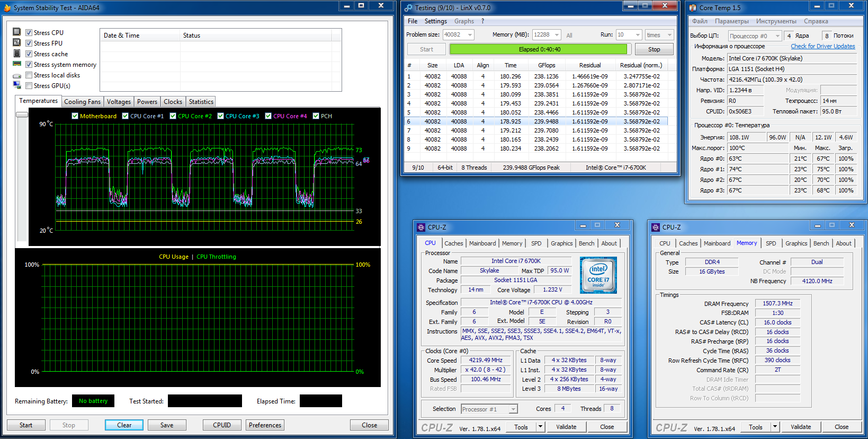The width and height of the screenshot is (868, 439).
Task: Click the icon beside Stress cache
Action: (17, 54)
